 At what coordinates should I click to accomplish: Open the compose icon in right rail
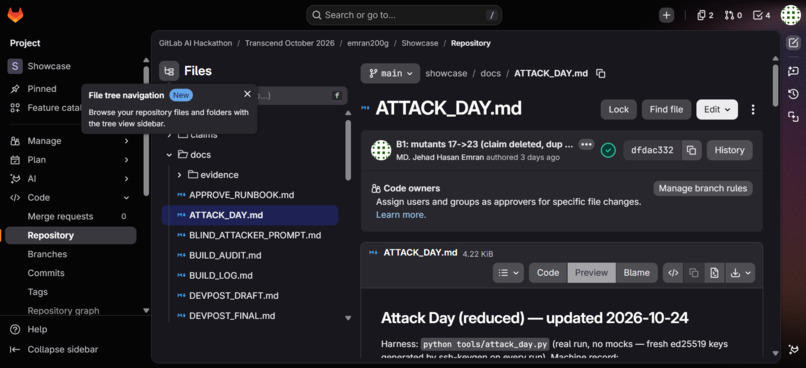coord(793,43)
